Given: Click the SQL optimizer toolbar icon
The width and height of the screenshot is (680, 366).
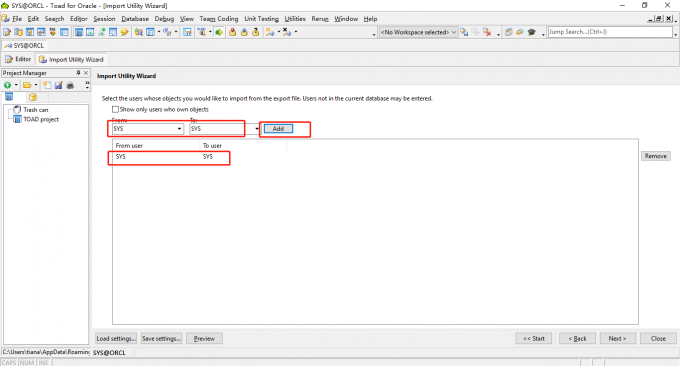Looking at the screenshot, I should pyautogui.click(x=52, y=32).
